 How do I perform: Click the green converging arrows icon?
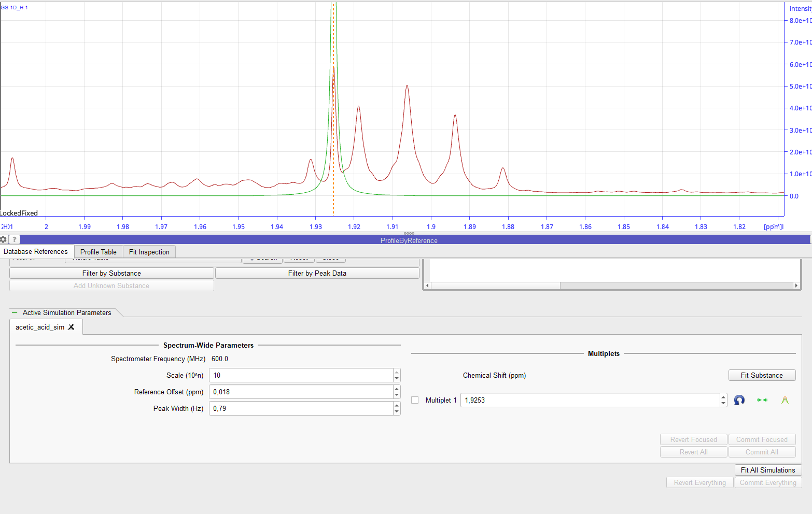pyautogui.click(x=762, y=400)
